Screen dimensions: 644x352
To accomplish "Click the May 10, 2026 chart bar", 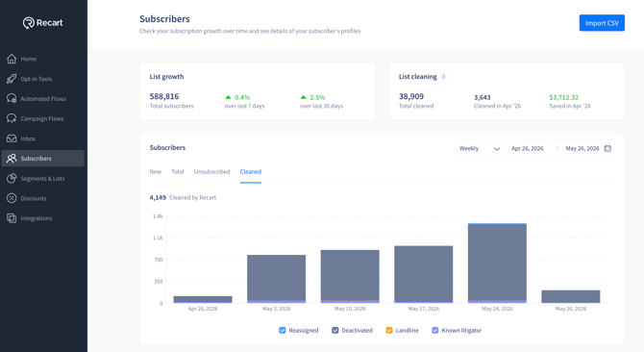I will [x=350, y=276].
